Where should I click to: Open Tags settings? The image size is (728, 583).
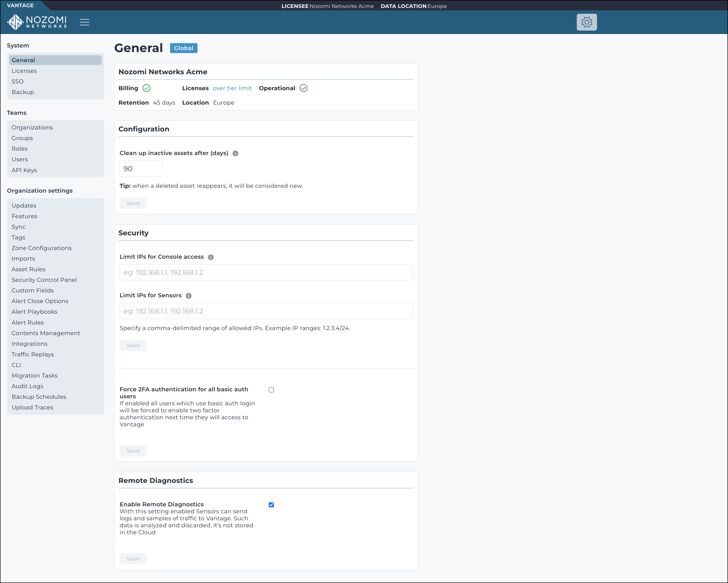point(18,237)
